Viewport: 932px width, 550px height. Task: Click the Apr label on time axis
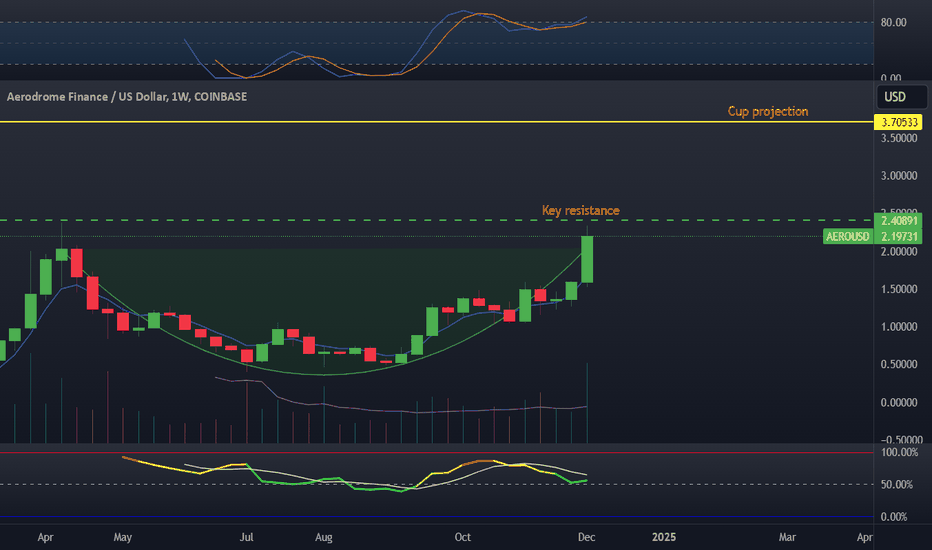[45, 537]
